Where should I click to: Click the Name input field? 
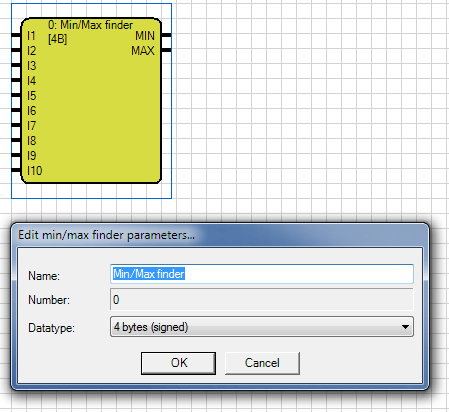pyautogui.click(x=262, y=274)
